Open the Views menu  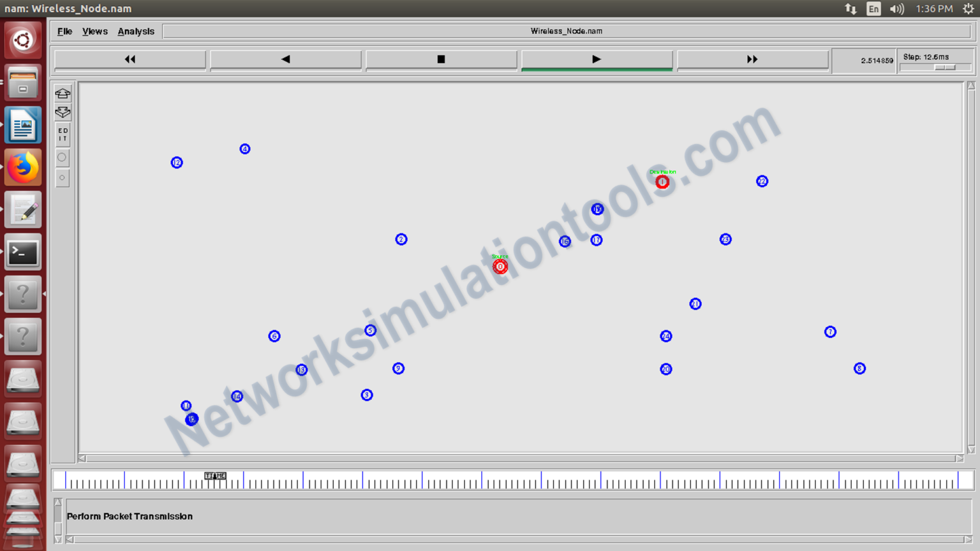pos(94,31)
